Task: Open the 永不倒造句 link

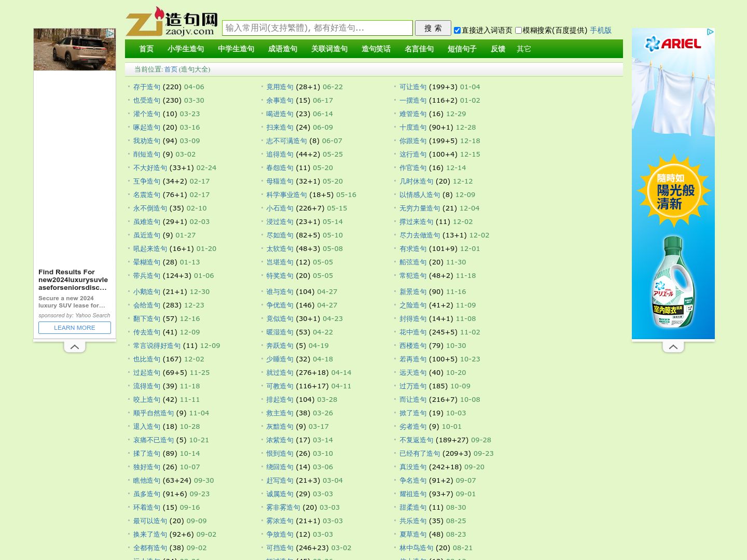Action: tap(150, 208)
